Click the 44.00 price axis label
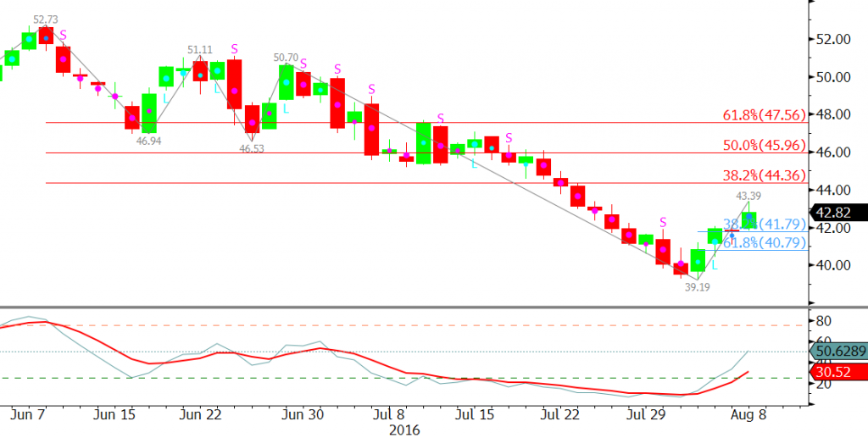Viewport: 868px width, 438px height. tap(834, 190)
